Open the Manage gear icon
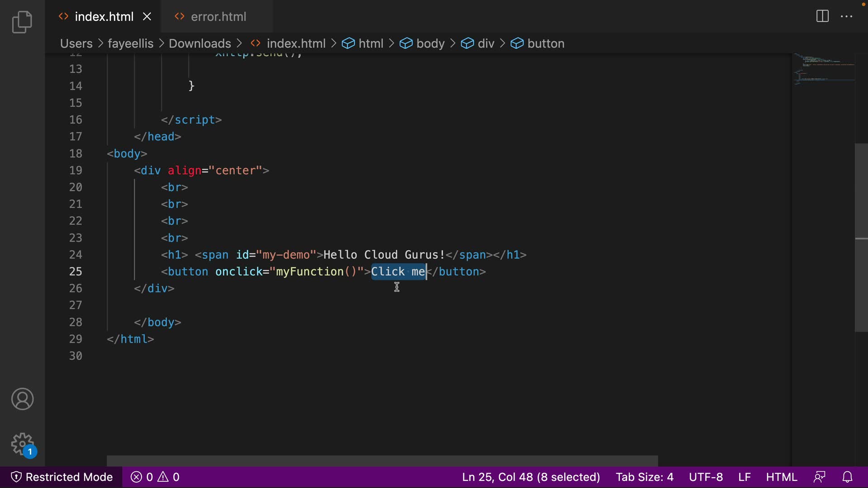Image resolution: width=868 pixels, height=488 pixels. [22, 444]
